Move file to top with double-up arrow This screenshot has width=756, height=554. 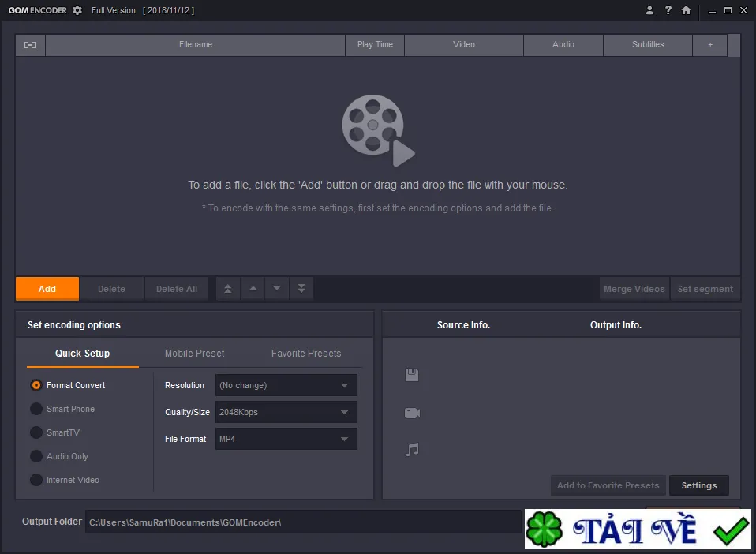click(227, 289)
